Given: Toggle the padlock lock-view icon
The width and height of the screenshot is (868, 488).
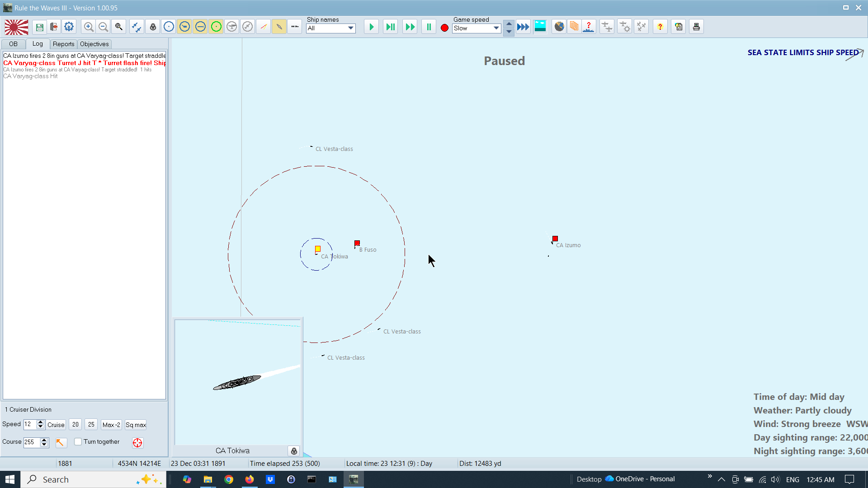Looking at the screenshot, I should (153, 27).
